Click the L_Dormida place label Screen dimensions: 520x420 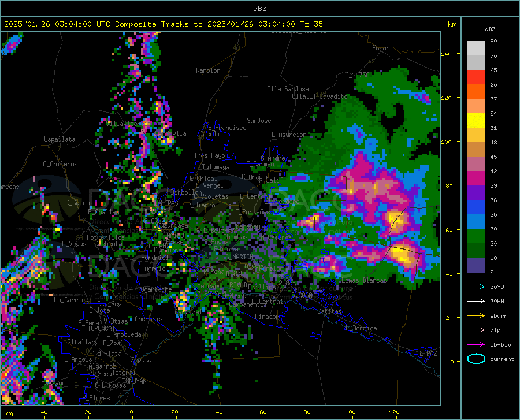coord(361,328)
